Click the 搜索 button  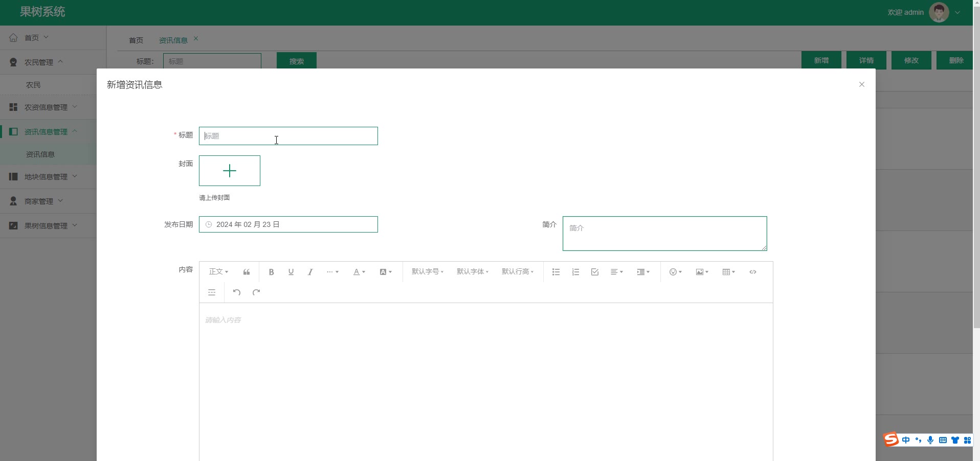tap(297, 61)
